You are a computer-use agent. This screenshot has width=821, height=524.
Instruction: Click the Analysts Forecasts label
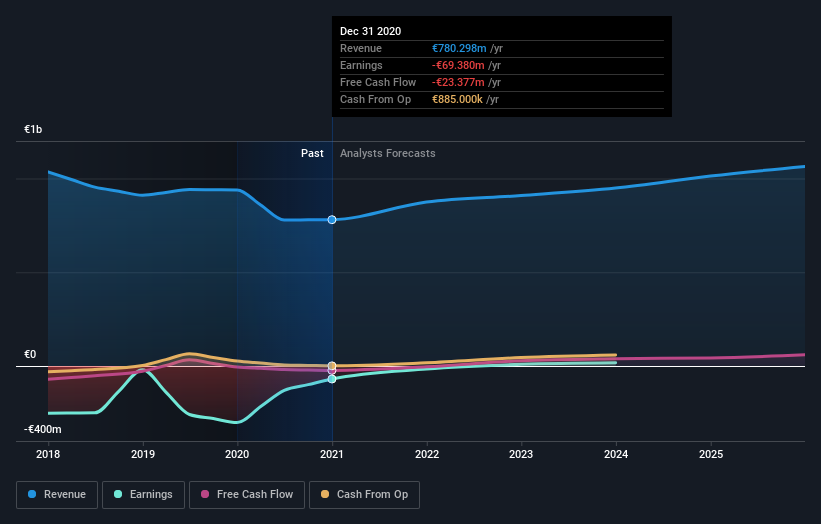coord(387,153)
